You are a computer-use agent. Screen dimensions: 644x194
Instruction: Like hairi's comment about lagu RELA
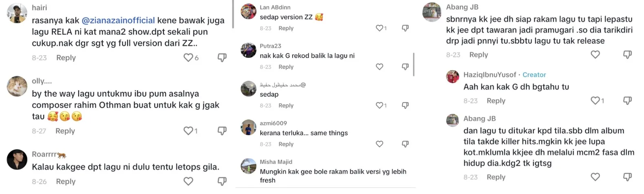[188, 58]
